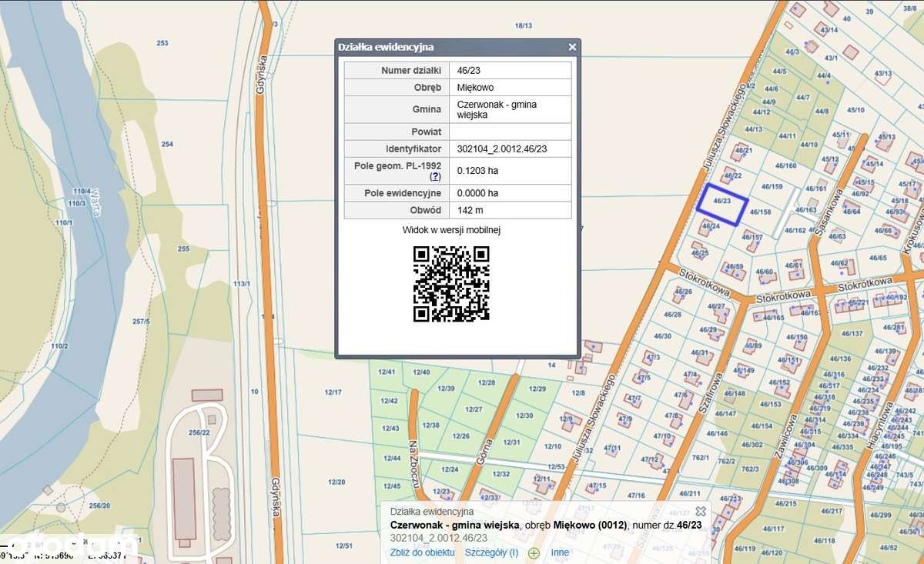Select the highlighted blue parcel 46/23
The width and height of the screenshot is (924, 564).
pyautogui.click(x=721, y=202)
